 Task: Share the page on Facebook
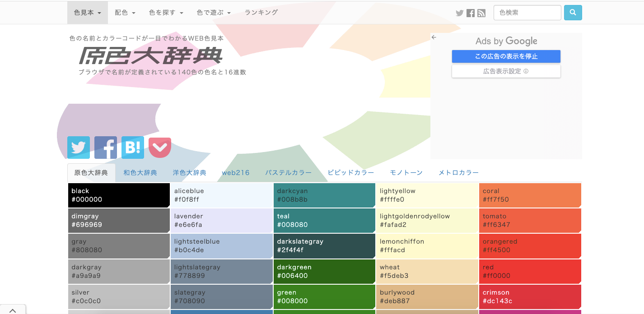click(105, 148)
